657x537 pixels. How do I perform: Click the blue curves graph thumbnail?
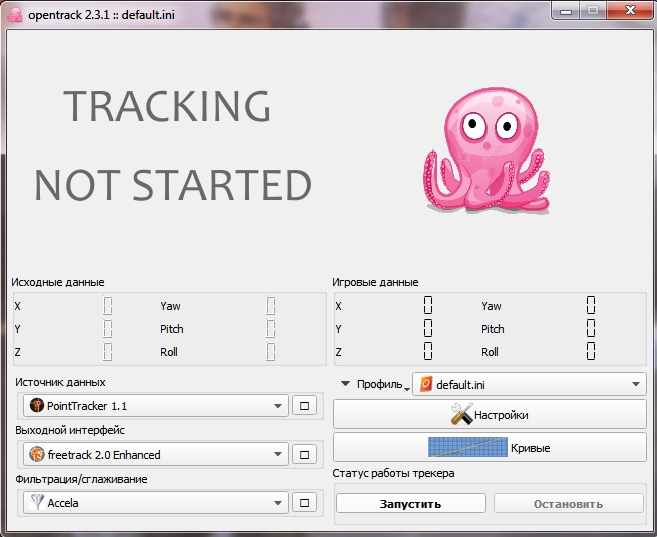click(x=468, y=447)
